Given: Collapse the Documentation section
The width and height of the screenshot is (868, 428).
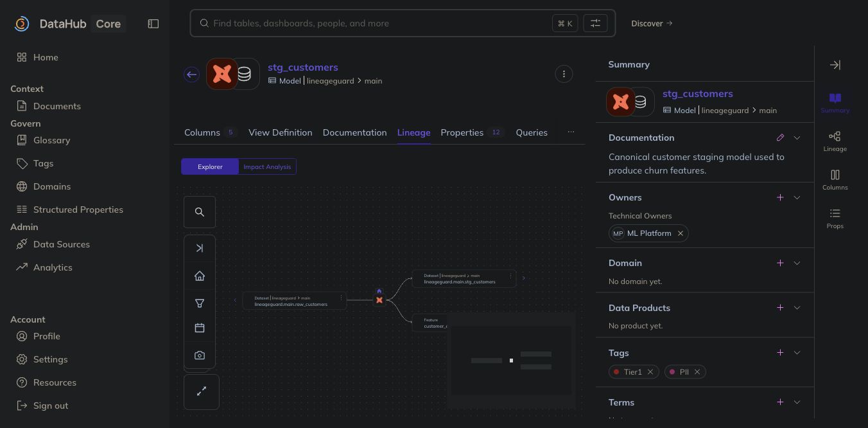Looking at the screenshot, I should pyautogui.click(x=797, y=138).
